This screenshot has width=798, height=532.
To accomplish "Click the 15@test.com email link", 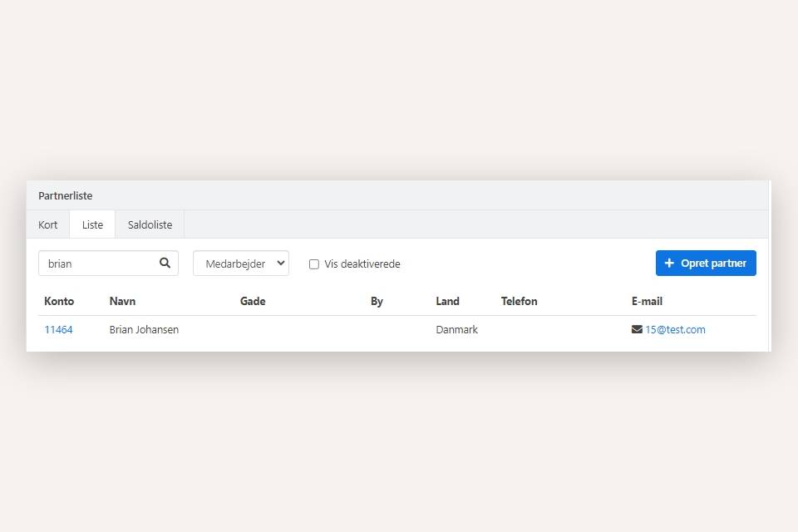I will click(675, 329).
